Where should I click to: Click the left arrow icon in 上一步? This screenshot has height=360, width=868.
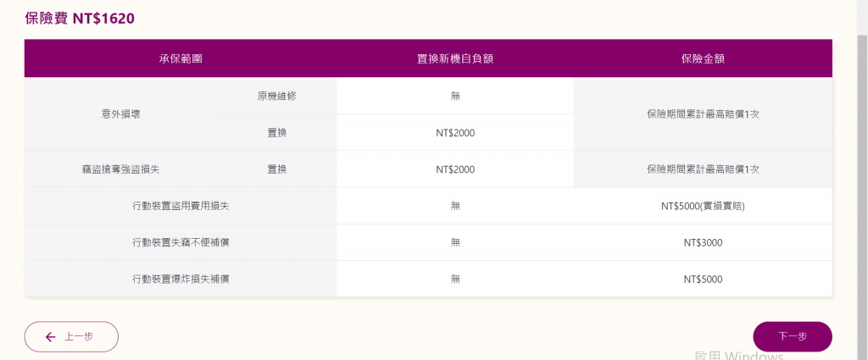pyautogui.click(x=51, y=337)
